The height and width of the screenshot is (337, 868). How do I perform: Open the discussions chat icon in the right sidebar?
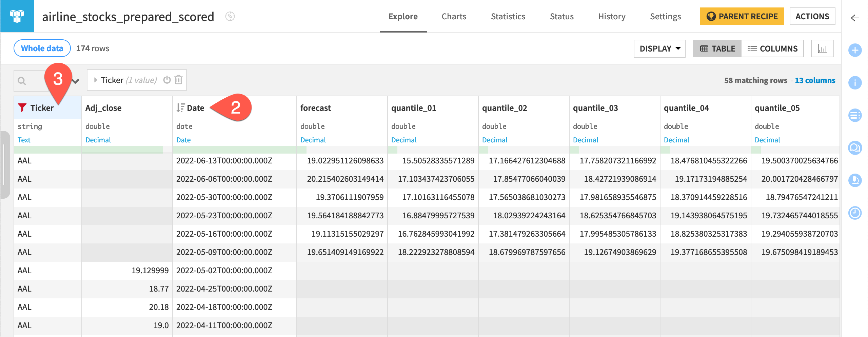[x=855, y=148]
